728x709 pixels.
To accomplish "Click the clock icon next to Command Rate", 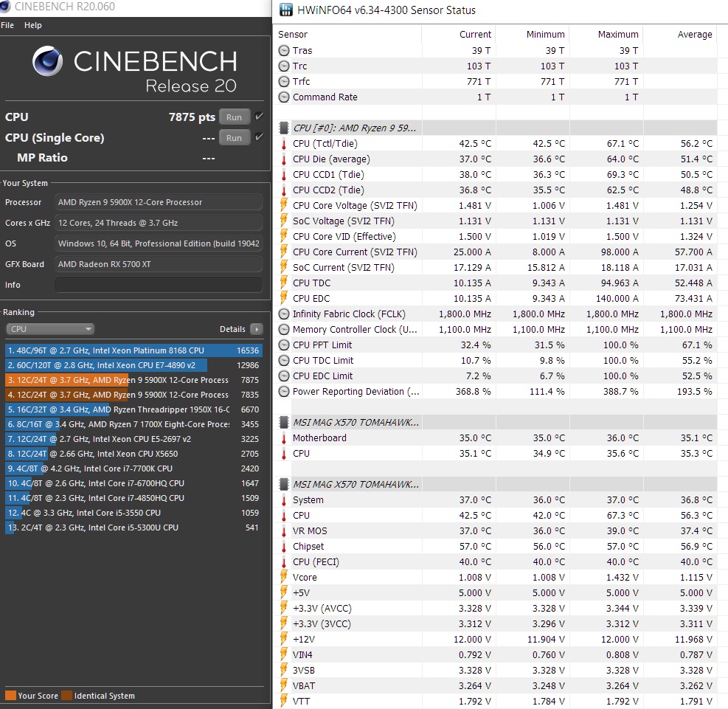I will tap(284, 97).
